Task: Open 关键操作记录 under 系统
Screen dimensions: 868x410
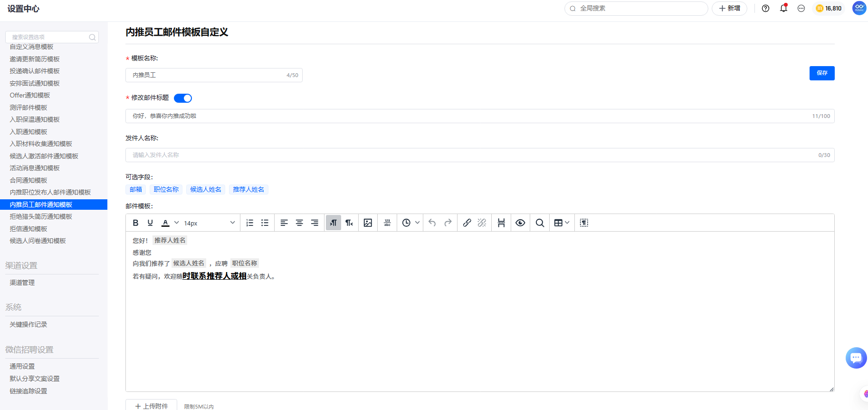Action: click(29, 324)
